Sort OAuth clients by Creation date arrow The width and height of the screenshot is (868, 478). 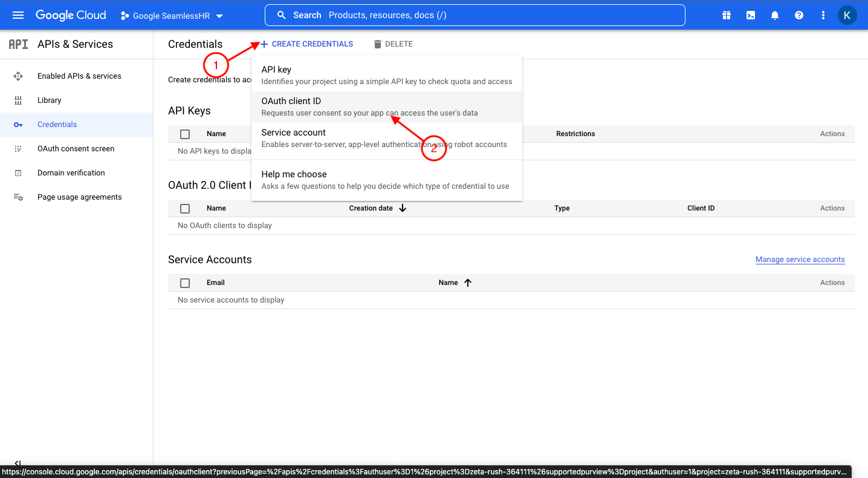coord(403,208)
